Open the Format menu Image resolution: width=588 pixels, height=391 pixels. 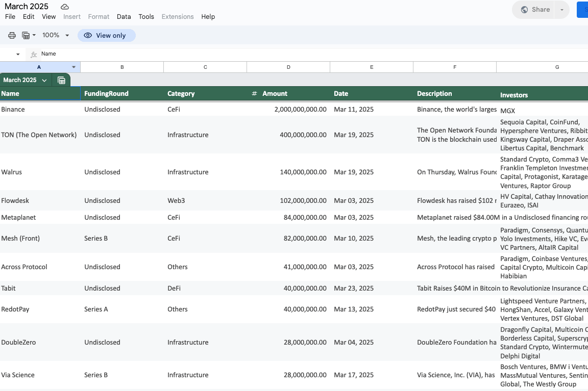click(x=99, y=16)
